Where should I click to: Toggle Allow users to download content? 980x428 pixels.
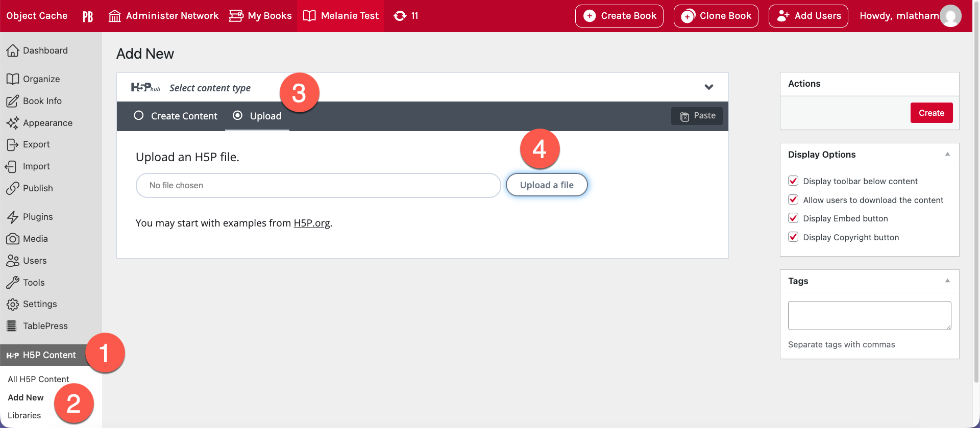click(x=793, y=200)
